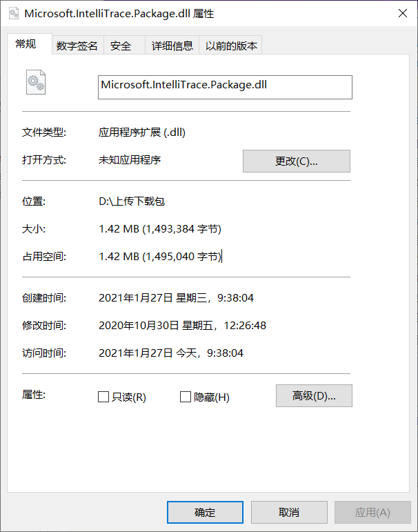Click the 访问时间: label
This screenshot has height=532, width=418.
[44, 353]
